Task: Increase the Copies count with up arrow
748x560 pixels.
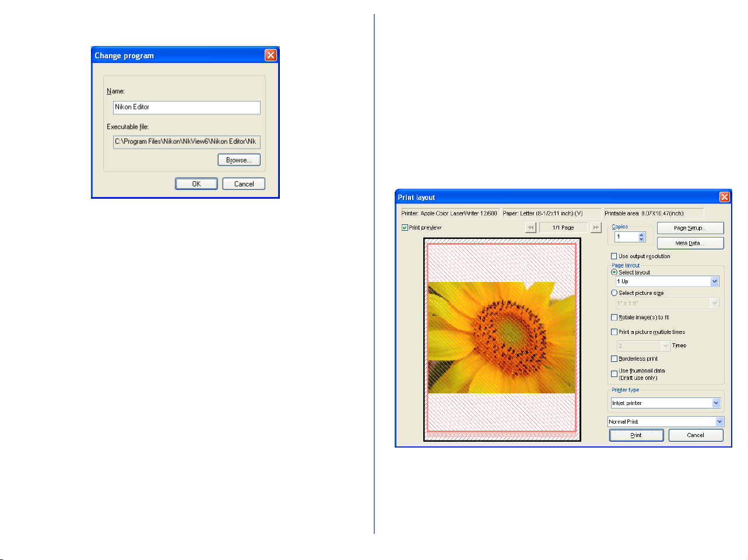Action: (642, 235)
